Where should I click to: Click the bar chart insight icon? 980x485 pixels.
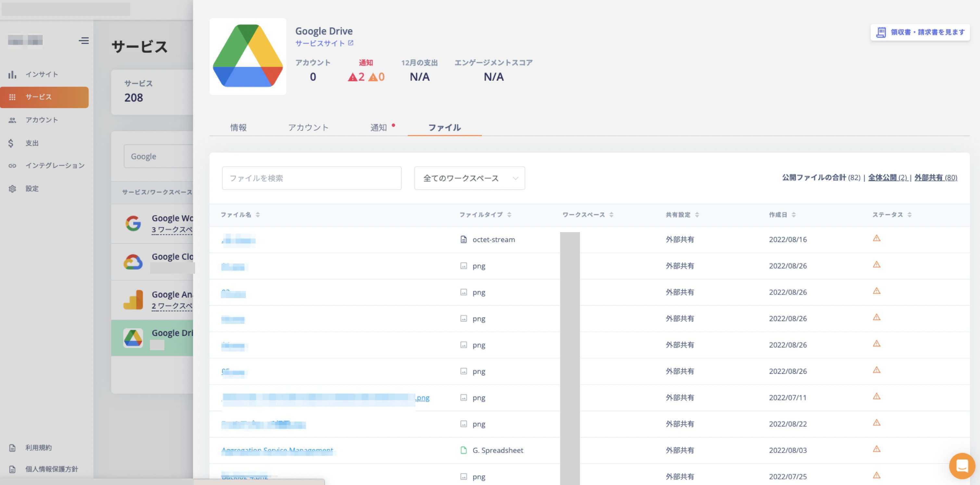(12, 75)
